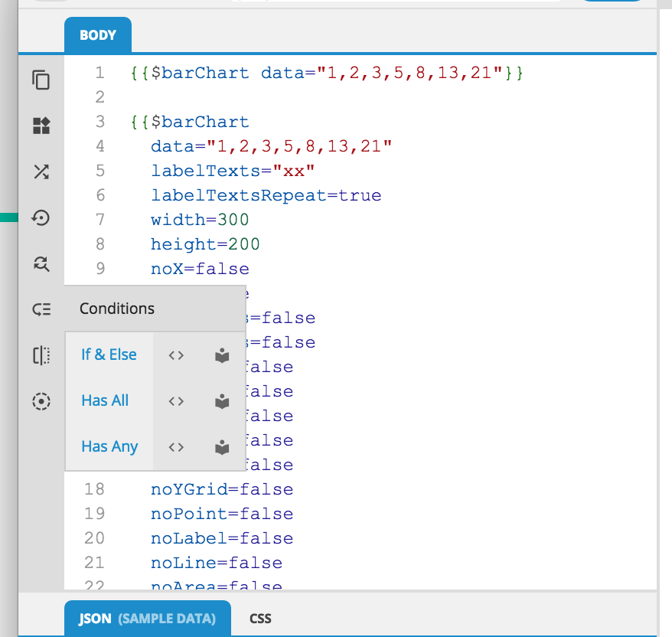Switch to the BODY tab
This screenshot has height=637, width=672.
pos(97,34)
